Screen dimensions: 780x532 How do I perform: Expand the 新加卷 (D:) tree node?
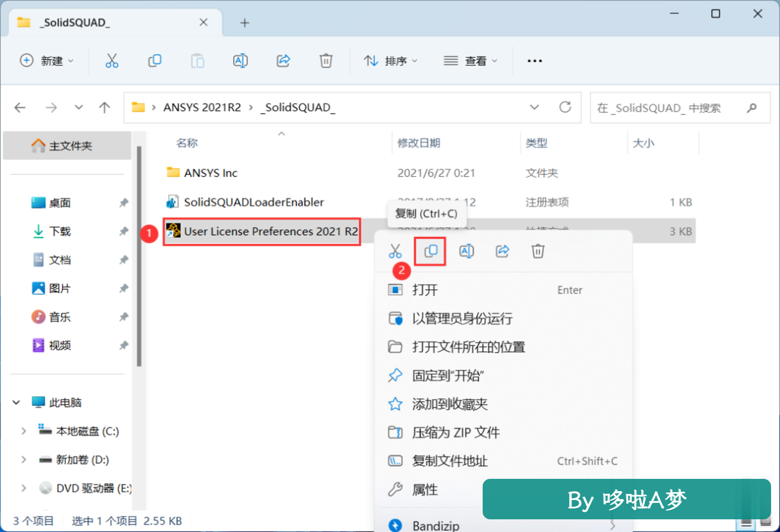click(x=24, y=460)
